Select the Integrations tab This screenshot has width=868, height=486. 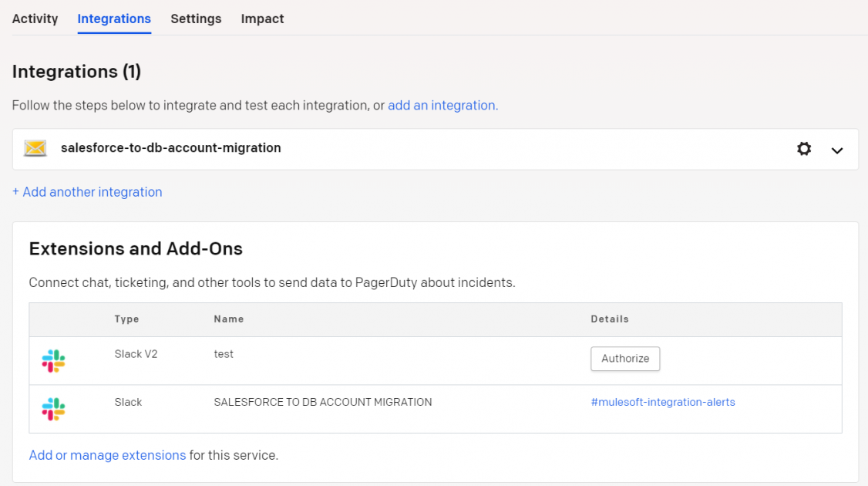114,19
